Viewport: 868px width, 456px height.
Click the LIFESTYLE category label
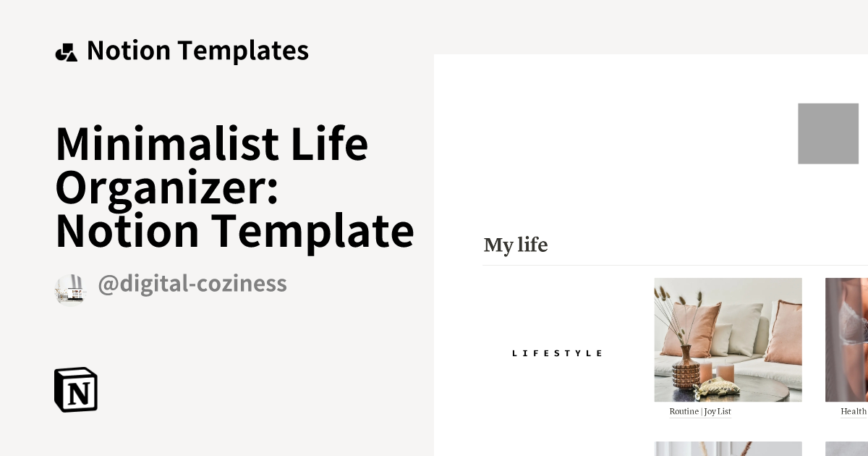click(557, 353)
